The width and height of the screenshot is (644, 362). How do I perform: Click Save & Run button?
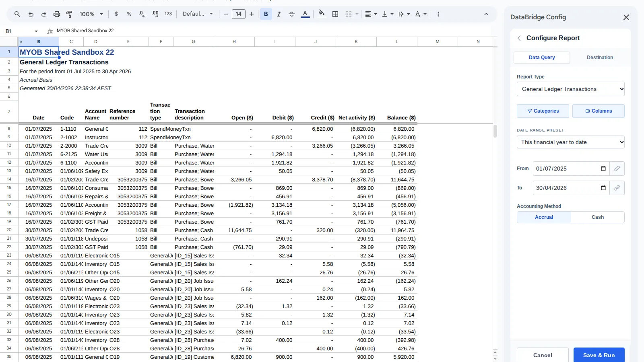coord(599,355)
